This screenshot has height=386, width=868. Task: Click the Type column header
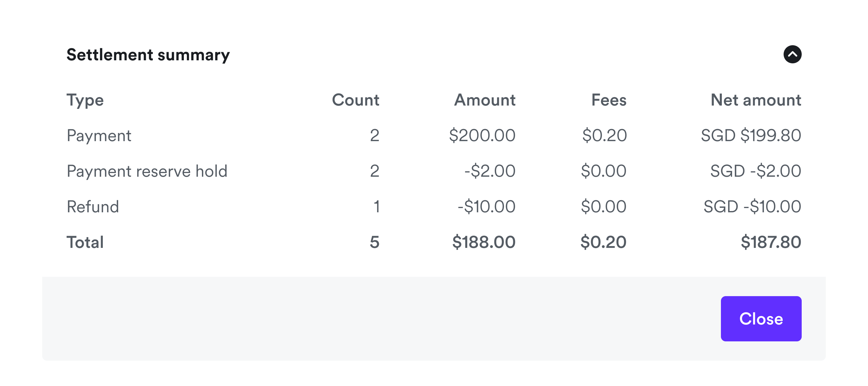85,100
